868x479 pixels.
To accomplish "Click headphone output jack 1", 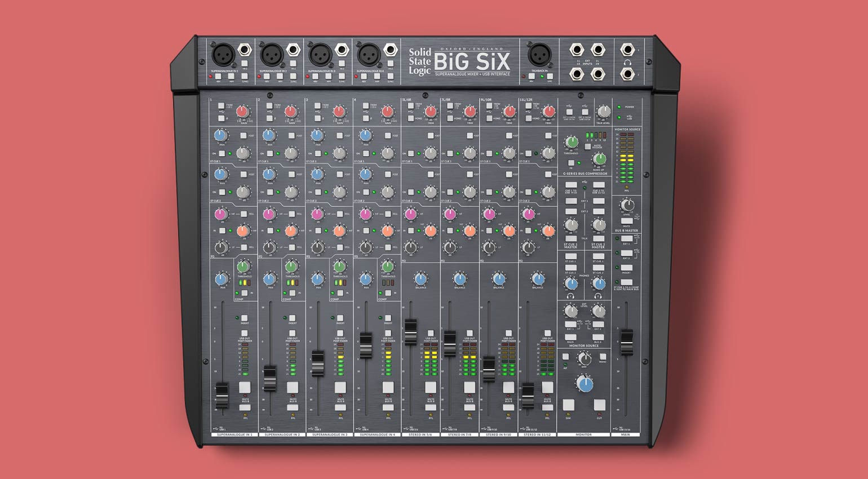I will (x=627, y=51).
